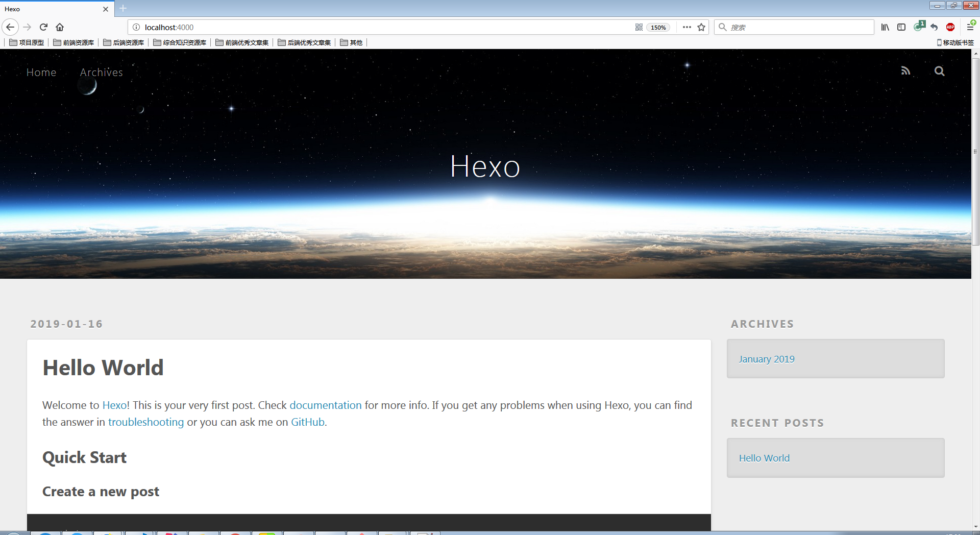Image resolution: width=980 pixels, height=535 pixels.
Task: Reload the current page
Action: coord(43,27)
